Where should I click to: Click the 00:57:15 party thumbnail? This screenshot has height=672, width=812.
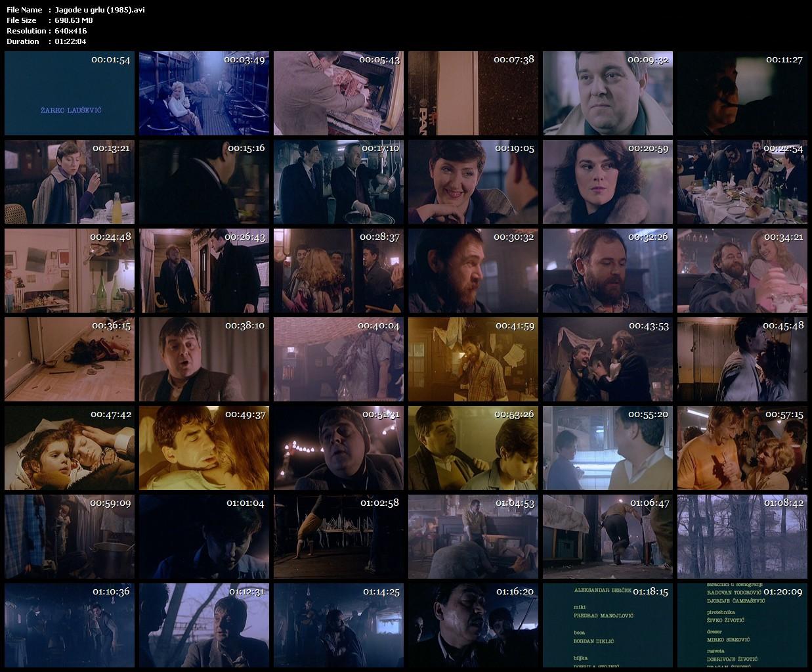(x=742, y=448)
